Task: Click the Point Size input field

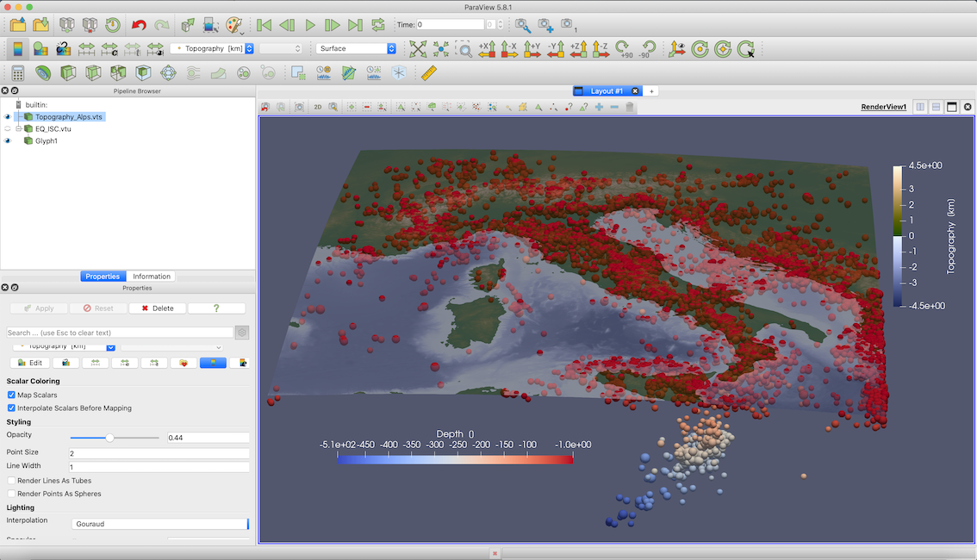Action: click(x=159, y=453)
